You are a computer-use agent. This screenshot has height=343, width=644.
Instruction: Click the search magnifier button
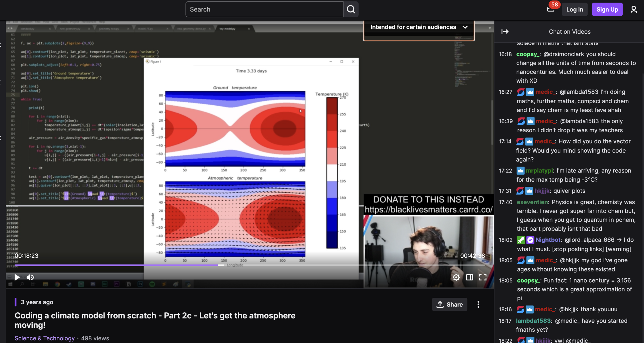[351, 10]
